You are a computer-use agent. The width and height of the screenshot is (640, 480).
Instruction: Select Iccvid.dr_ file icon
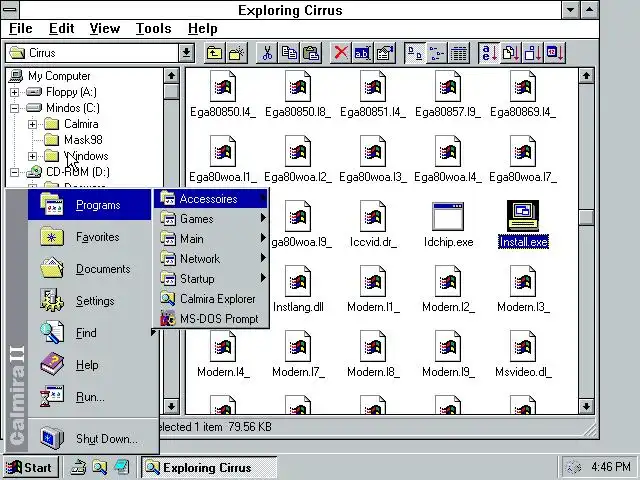click(373, 224)
